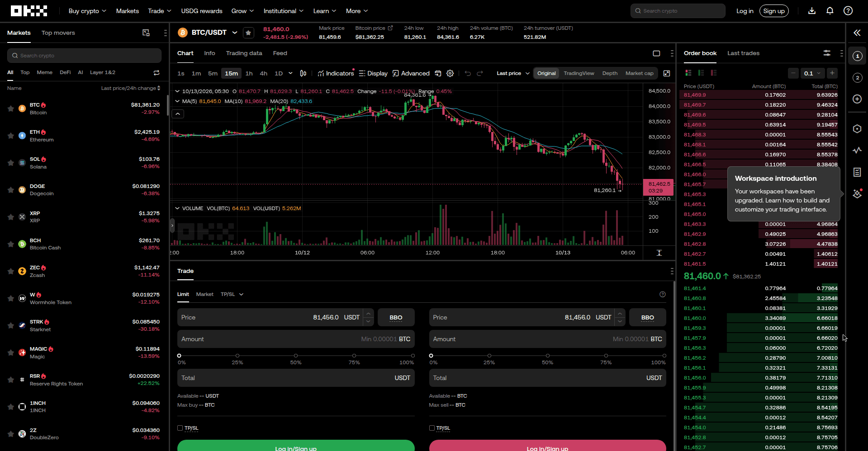Enable the TP/SL checkbox on sell side
Viewport: 868px width, 451px height.
point(432,428)
